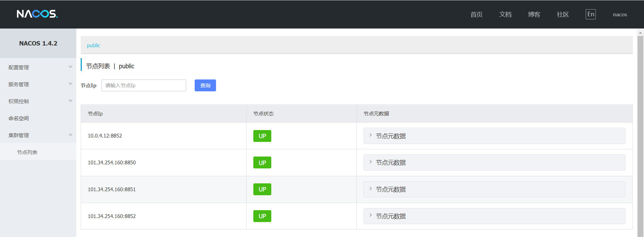
Task: Expand 节点元数据 for 10.0.4.12:8852
Action: click(x=494, y=136)
